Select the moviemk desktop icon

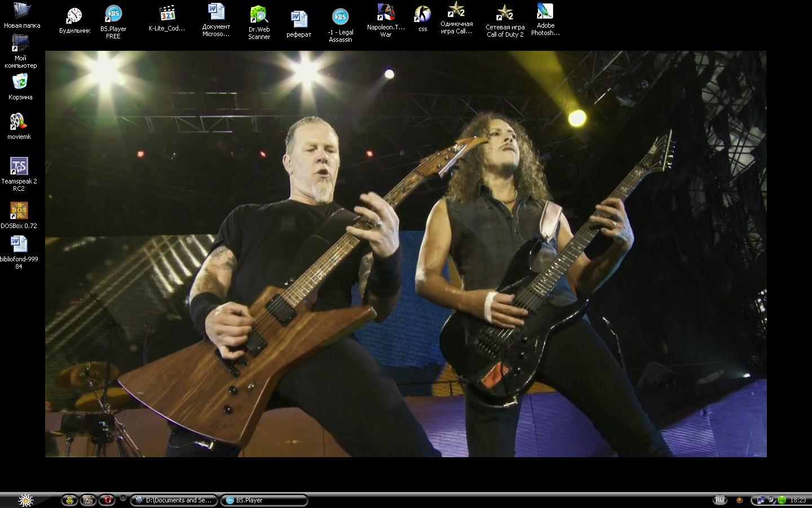[19, 121]
